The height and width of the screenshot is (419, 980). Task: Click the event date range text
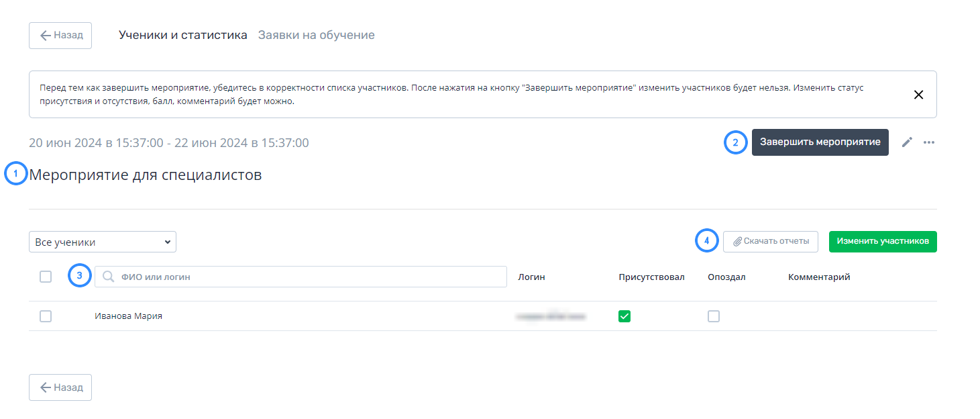(169, 143)
